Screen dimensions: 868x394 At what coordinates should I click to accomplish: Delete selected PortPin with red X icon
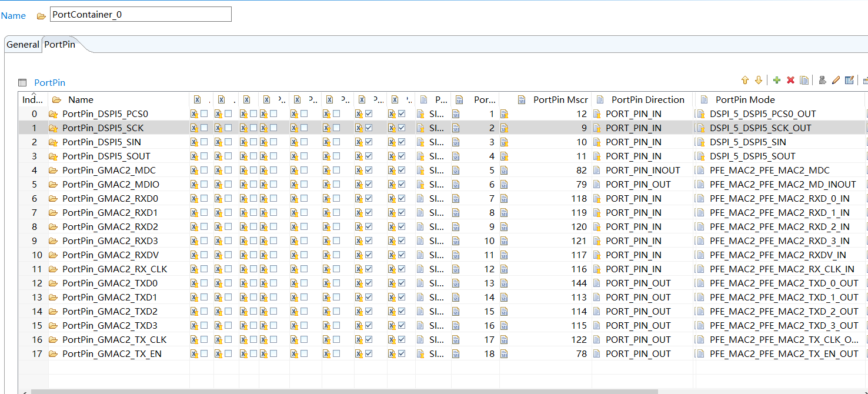(790, 80)
